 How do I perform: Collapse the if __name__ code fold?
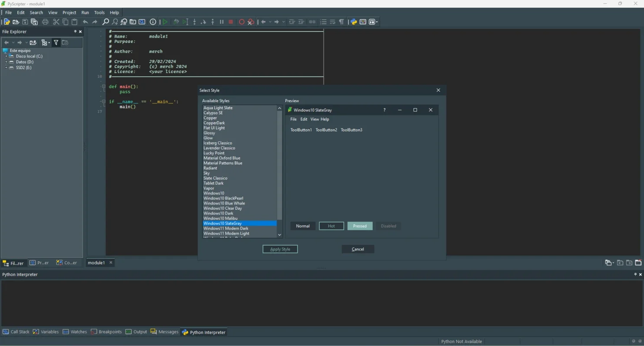pos(104,102)
